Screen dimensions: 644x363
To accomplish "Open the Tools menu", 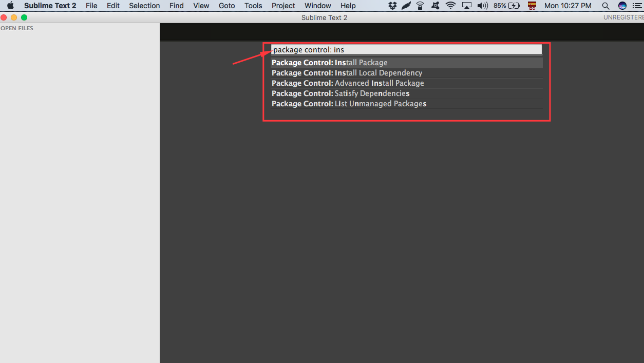I will click(253, 6).
